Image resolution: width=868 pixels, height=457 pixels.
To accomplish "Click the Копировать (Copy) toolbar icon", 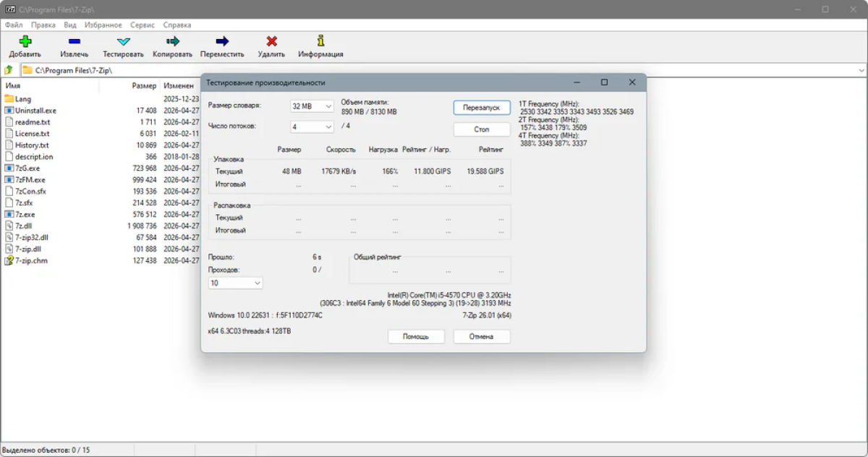I will 172,42.
